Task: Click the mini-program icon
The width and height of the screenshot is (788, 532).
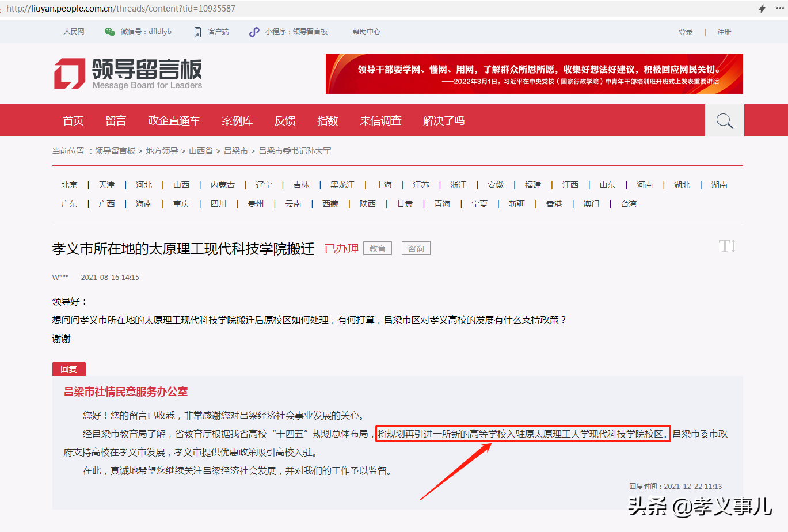Action: coord(254,32)
